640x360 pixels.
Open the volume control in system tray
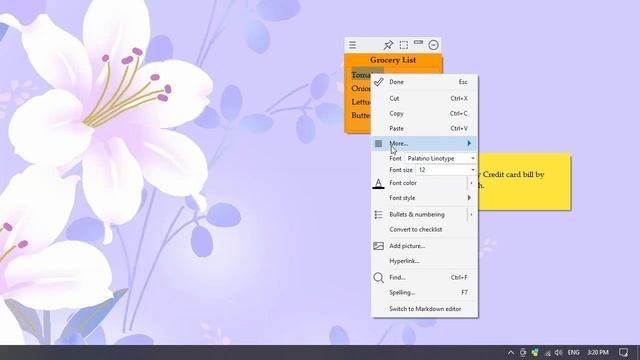click(558, 352)
